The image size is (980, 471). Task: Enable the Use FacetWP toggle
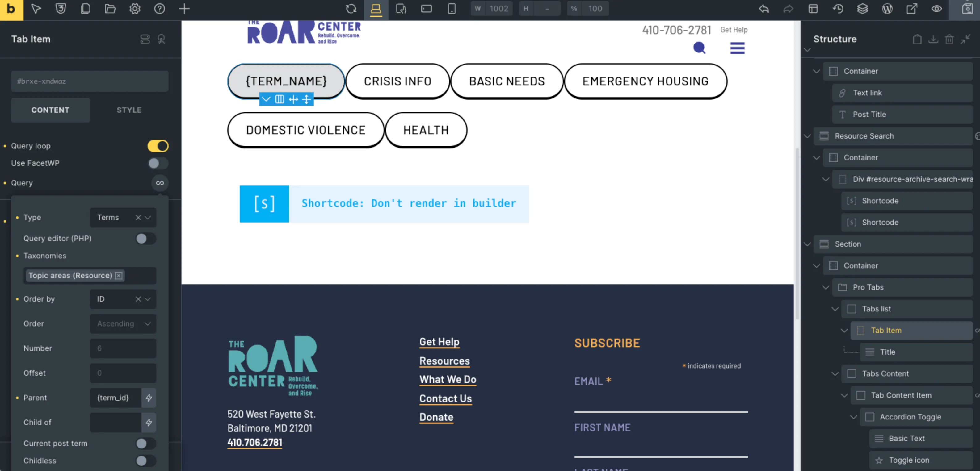[x=158, y=163]
